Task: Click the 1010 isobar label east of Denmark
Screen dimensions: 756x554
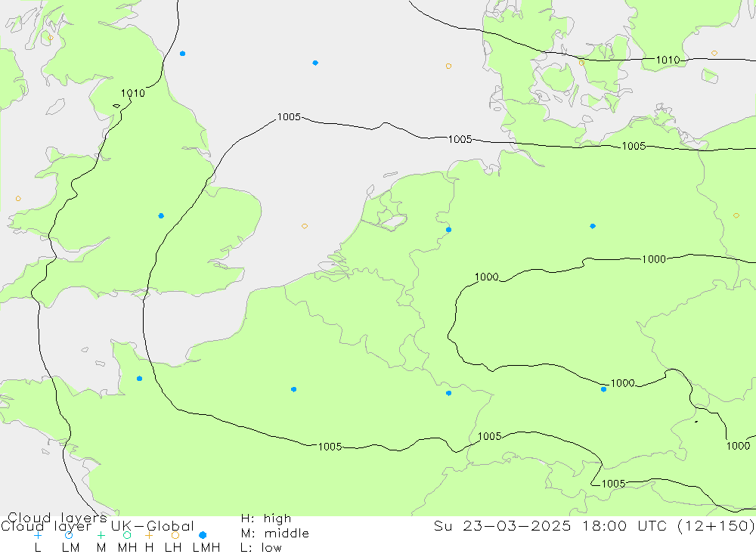Action: tap(668, 60)
